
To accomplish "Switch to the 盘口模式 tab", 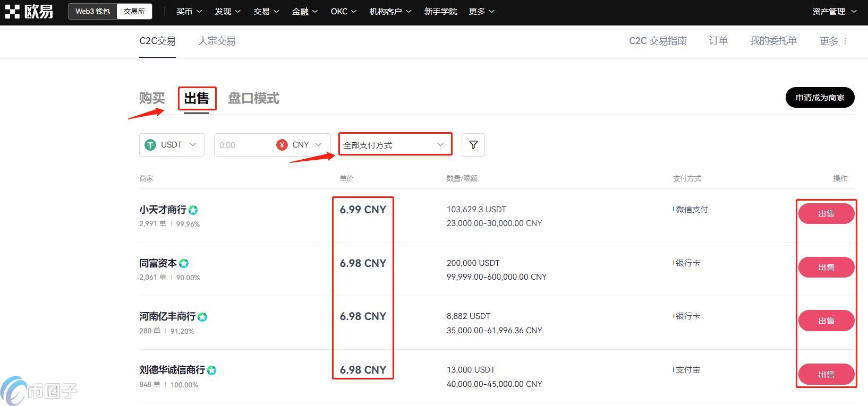I will 253,98.
